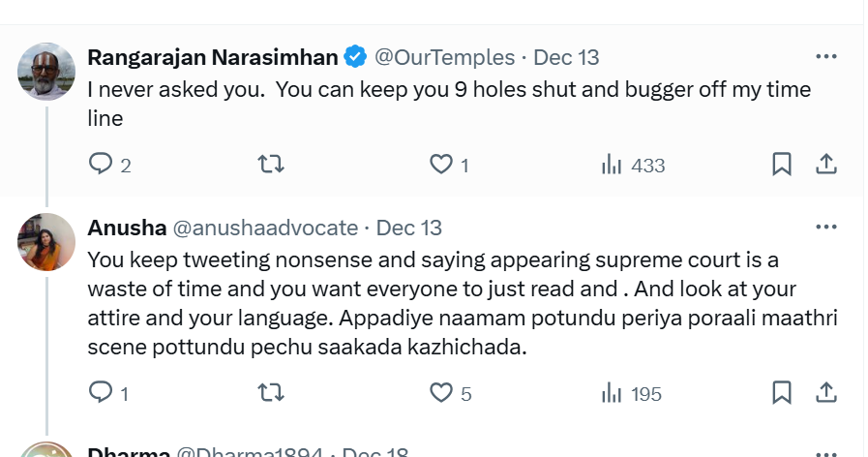Open the @anushaadvocate handle link
Viewport: 868px width, 457px height.
tap(264, 228)
